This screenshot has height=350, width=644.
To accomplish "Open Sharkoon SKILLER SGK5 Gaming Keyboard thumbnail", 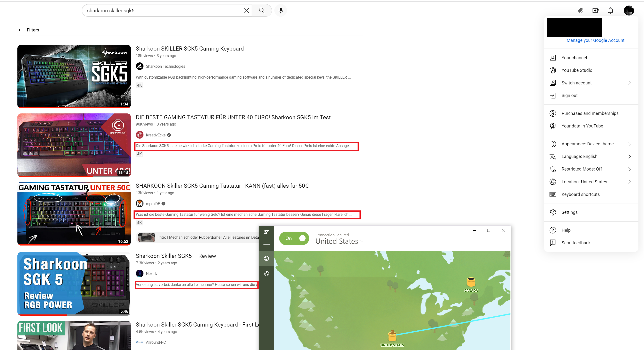I will (x=74, y=76).
